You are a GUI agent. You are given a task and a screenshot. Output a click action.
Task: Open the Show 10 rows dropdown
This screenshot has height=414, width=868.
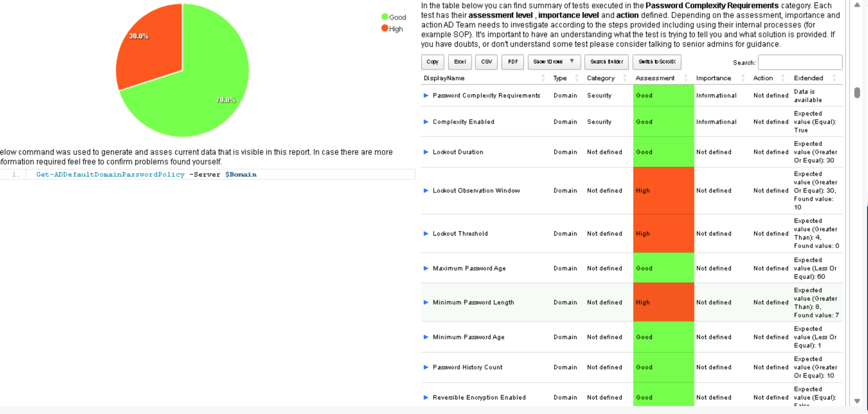(554, 62)
